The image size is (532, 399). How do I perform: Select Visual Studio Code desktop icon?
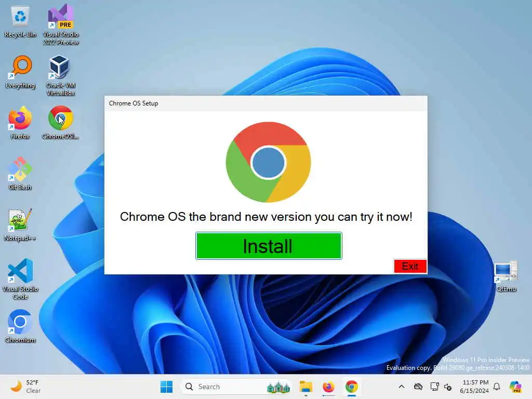point(20,279)
